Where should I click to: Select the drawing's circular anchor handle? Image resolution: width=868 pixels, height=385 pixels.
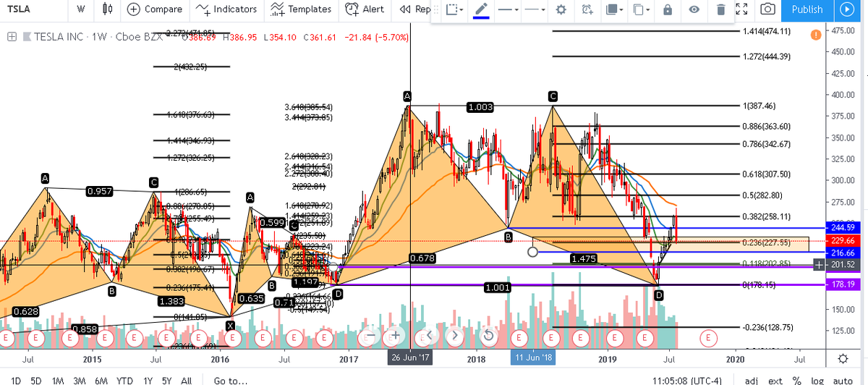coord(533,252)
